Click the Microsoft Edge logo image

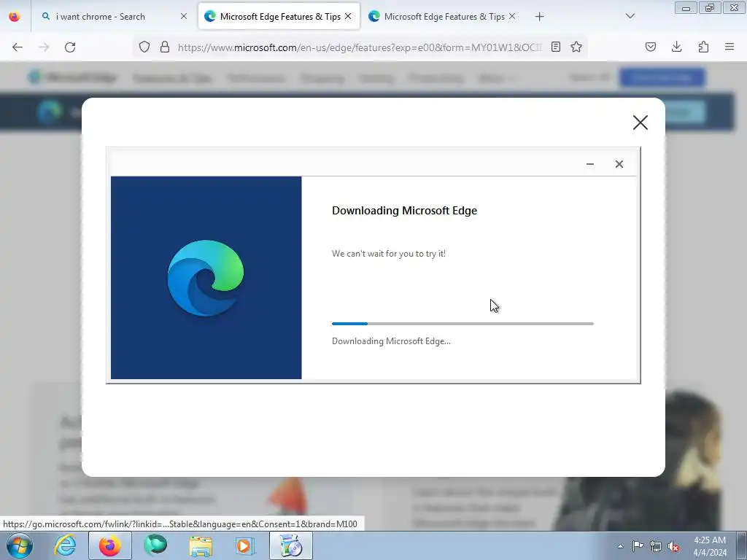[x=205, y=278]
